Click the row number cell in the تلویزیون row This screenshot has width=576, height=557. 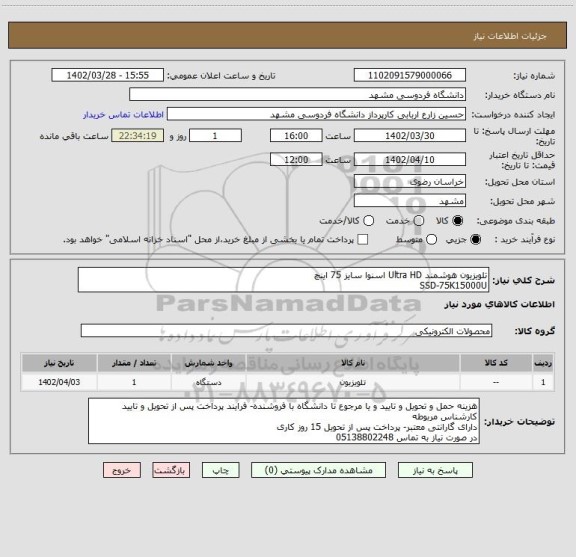[543, 382]
